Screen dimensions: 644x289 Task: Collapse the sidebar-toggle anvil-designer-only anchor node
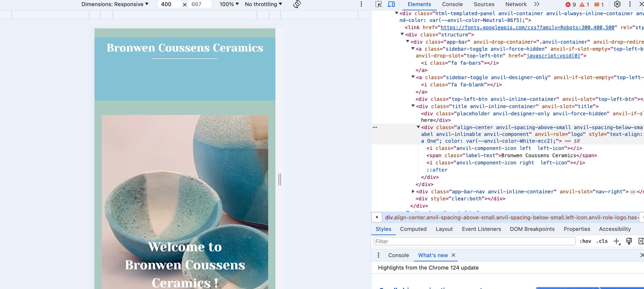coord(413,77)
